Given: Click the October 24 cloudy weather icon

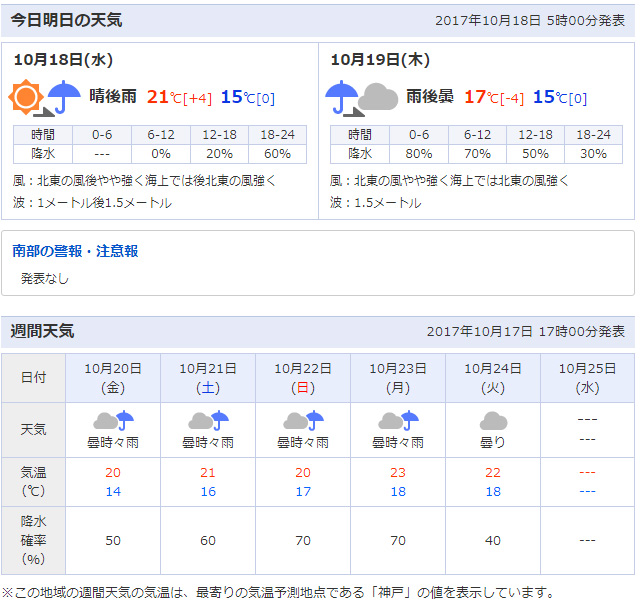Looking at the screenshot, I should tap(493, 421).
